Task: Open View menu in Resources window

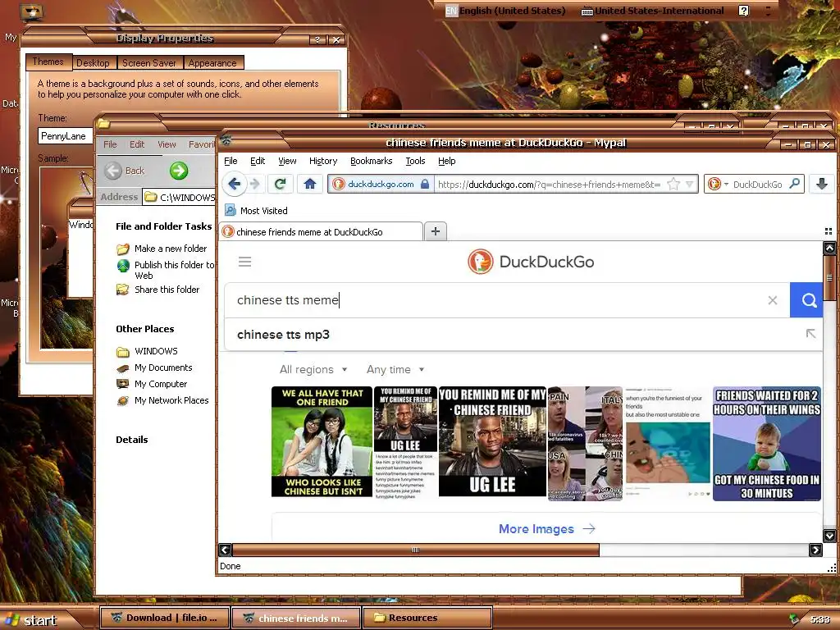Action: 167,144
